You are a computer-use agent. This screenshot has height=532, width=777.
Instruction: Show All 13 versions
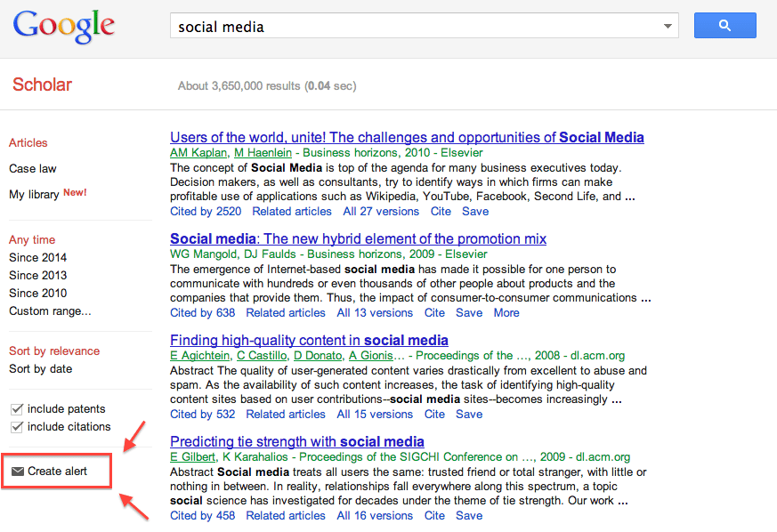375,313
